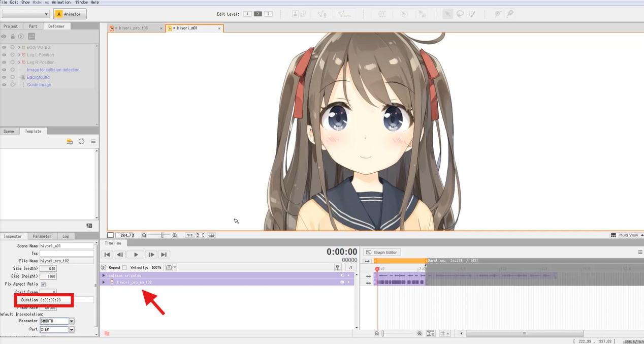Open the Part interpolation STEP dropdown
The image size is (644, 344).
pos(72,329)
